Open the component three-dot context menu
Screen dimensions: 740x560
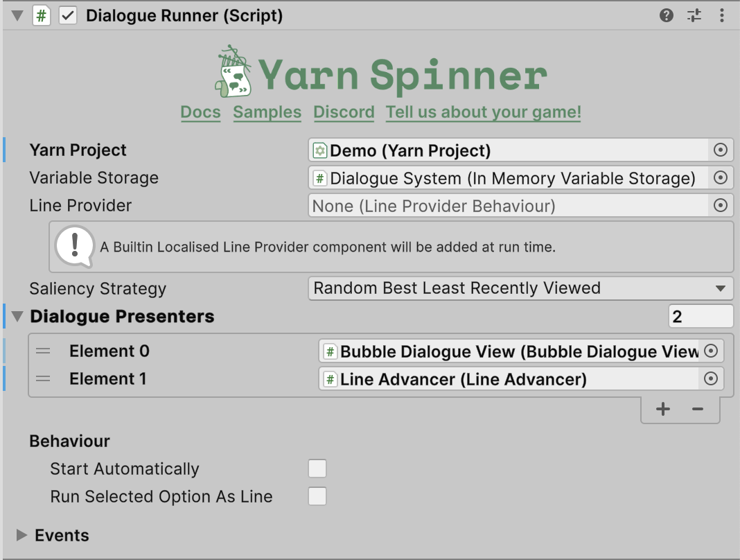(723, 15)
